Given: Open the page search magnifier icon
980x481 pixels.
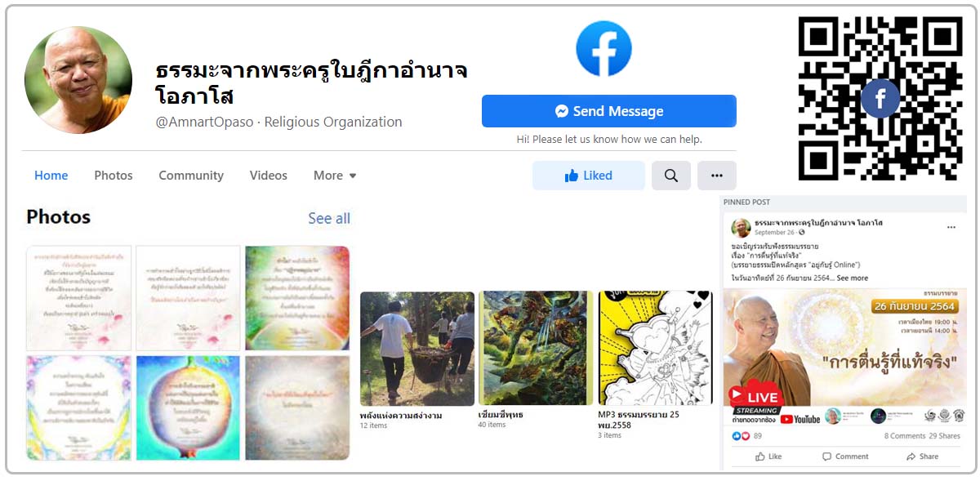Looking at the screenshot, I should [x=671, y=176].
